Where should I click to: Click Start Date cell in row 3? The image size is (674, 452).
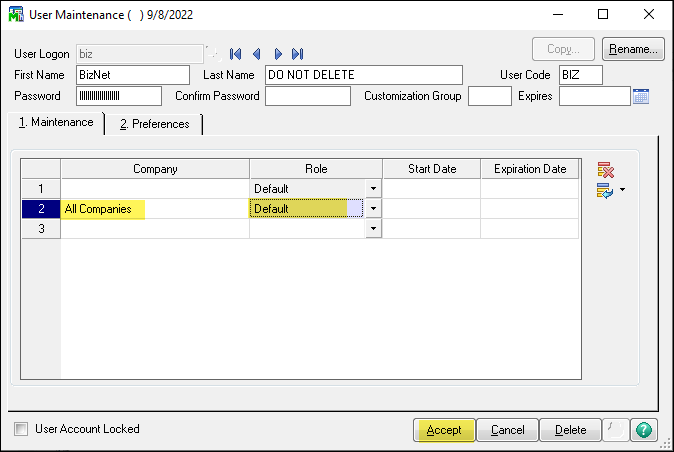pos(432,229)
